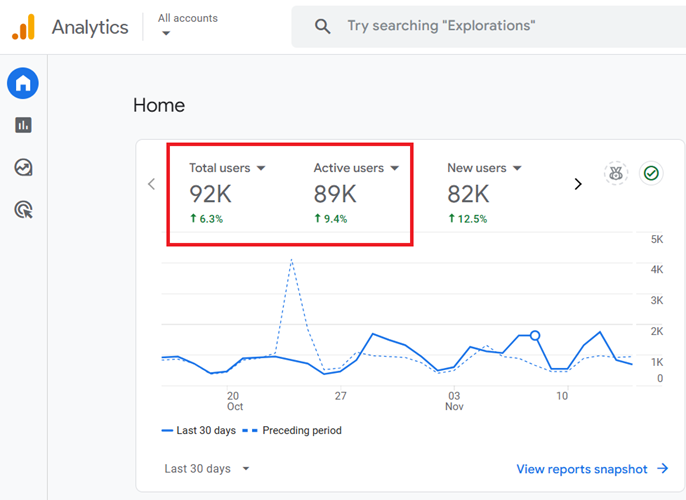This screenshot has height=500, width=686.
Task: Go to previous metrics with left chevron
Action: point(152,184)
